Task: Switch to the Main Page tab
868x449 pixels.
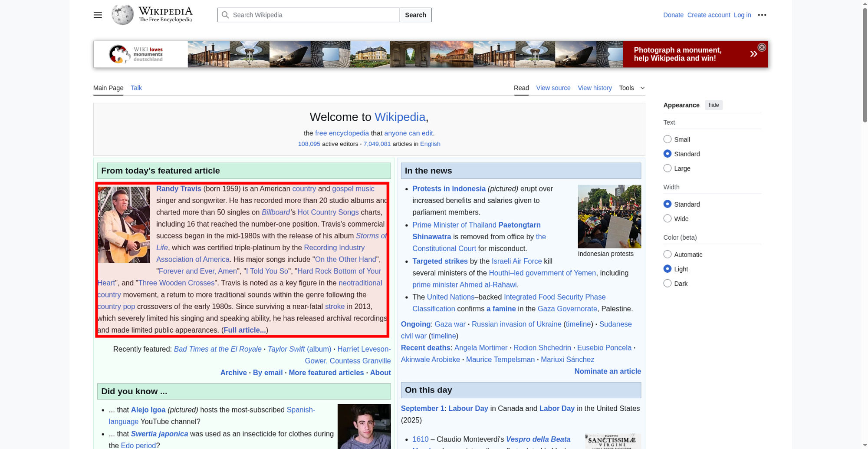Action: 108,88
